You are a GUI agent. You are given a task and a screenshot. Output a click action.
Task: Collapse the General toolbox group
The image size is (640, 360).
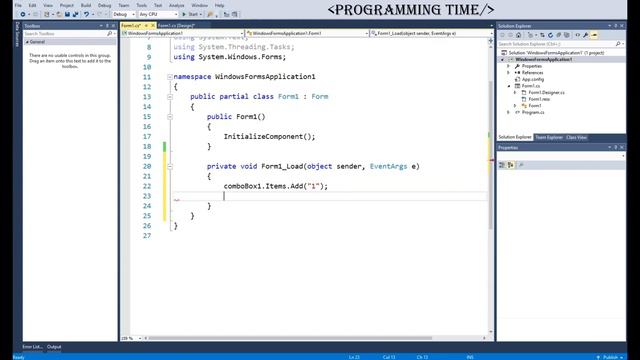(27, 42)
